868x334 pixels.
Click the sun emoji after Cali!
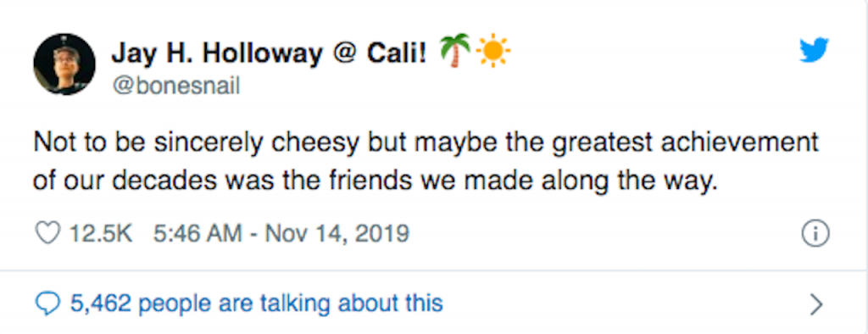tap(492, 52)
